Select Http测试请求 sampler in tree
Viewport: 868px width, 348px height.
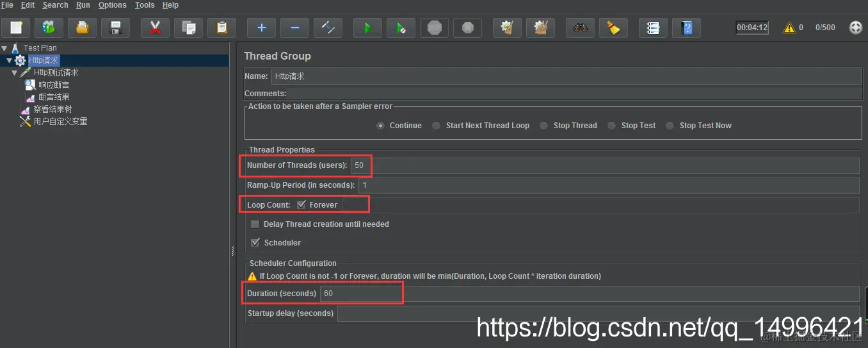tap(56, 72)
